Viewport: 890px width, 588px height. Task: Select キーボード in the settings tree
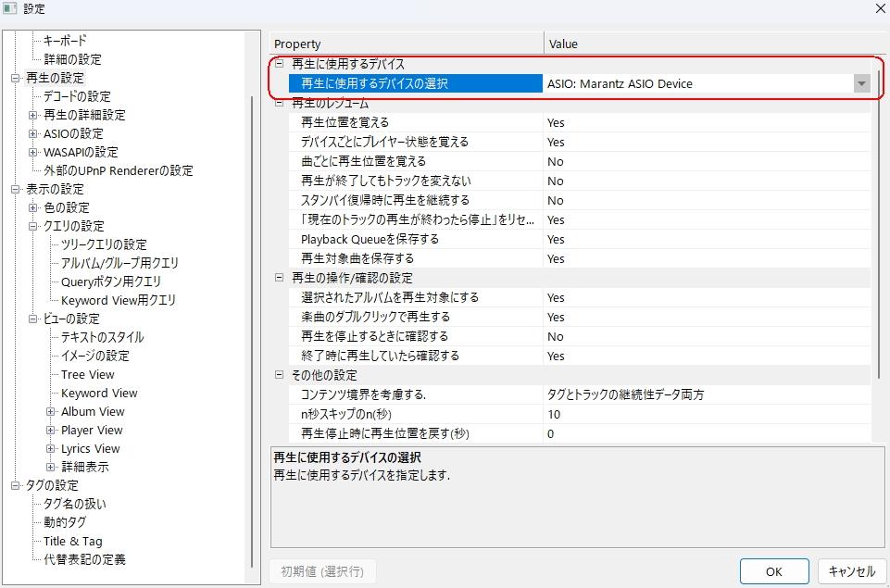pyautogui.click(x=65, y=41)
